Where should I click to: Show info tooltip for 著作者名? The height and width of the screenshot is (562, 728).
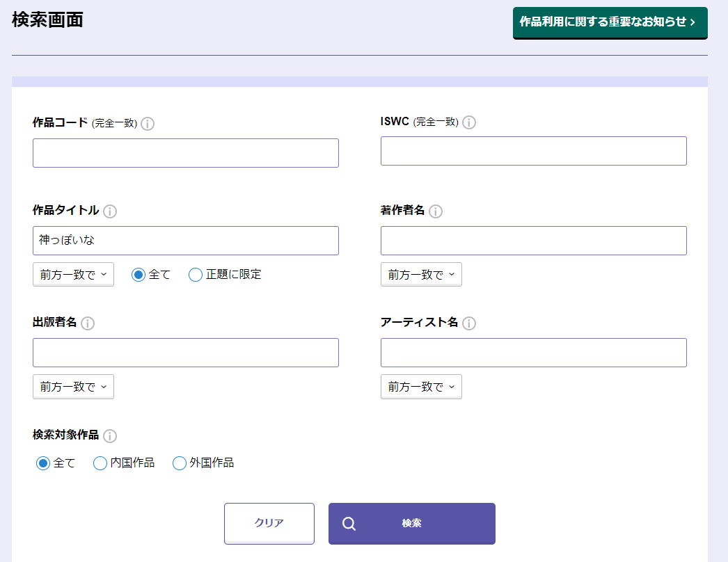(x=436, y=211)
